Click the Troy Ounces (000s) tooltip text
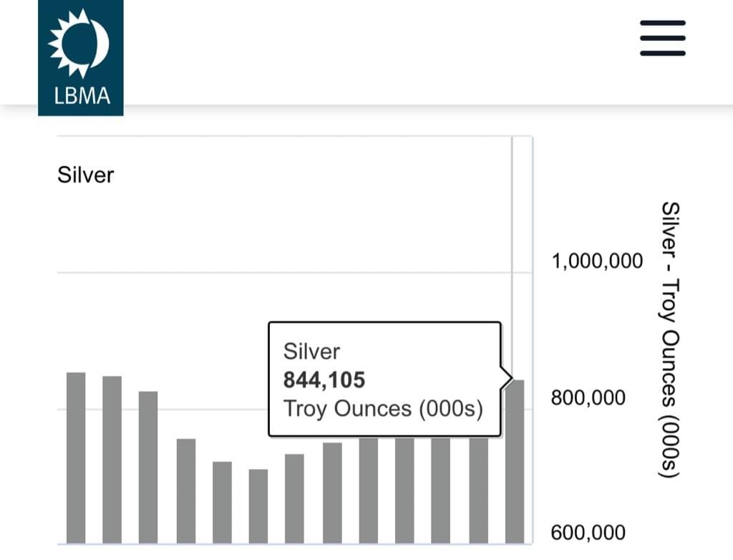The width and height of the screenshot is (733, 560). 383,409
